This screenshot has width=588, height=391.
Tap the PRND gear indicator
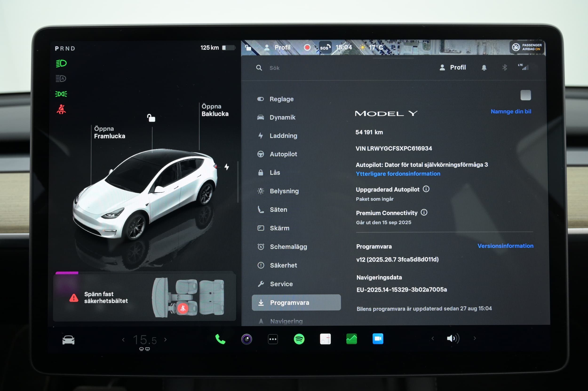click(x=65, y=49)
